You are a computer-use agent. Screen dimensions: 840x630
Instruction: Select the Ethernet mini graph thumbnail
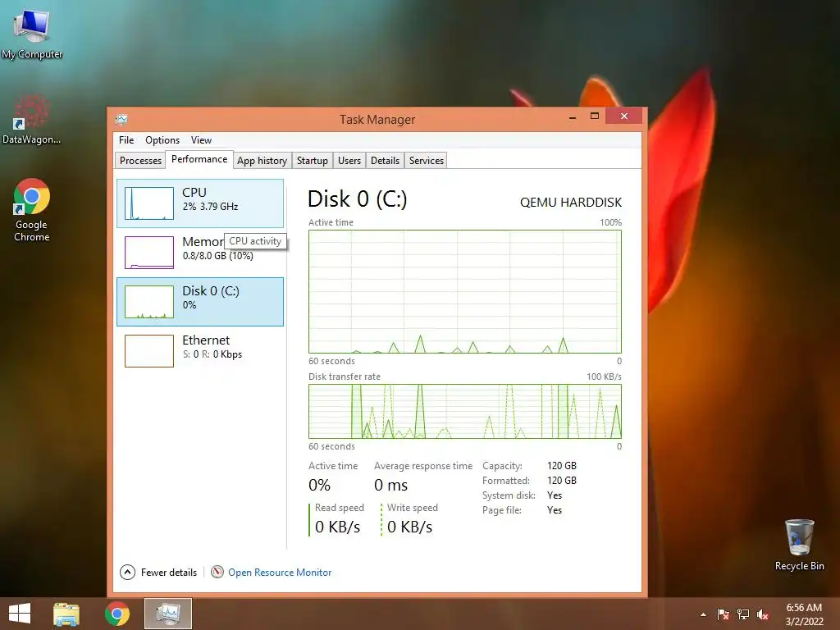(x=149, y=351)
